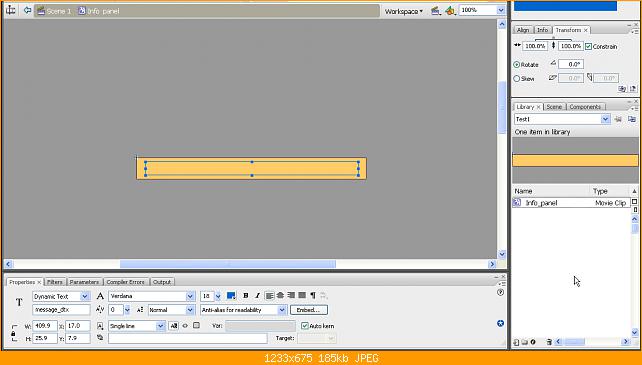Select the Skew radio button
Image resolution: width=642 pixels, height=365 pixels.
(516, 78)
